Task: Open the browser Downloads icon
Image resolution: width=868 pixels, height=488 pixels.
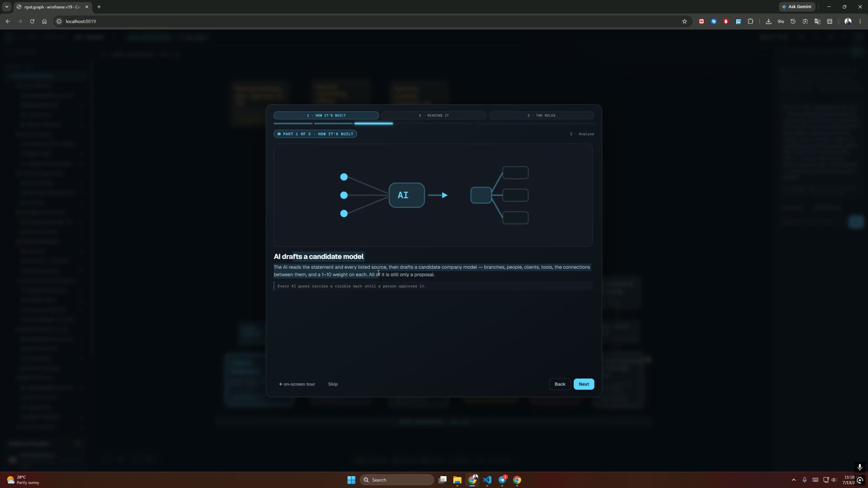Action: (x=769, y=21)
